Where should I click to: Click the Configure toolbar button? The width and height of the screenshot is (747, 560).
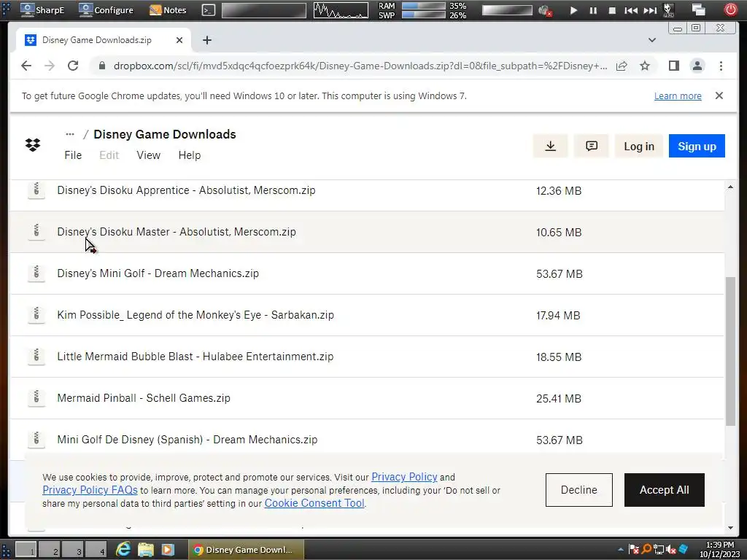(x=106, y=10)
